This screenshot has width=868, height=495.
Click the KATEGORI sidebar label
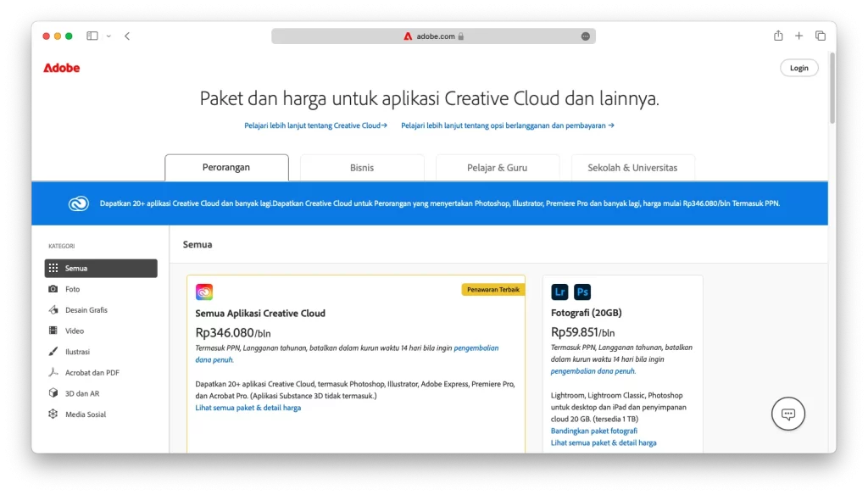click(61, 246)
